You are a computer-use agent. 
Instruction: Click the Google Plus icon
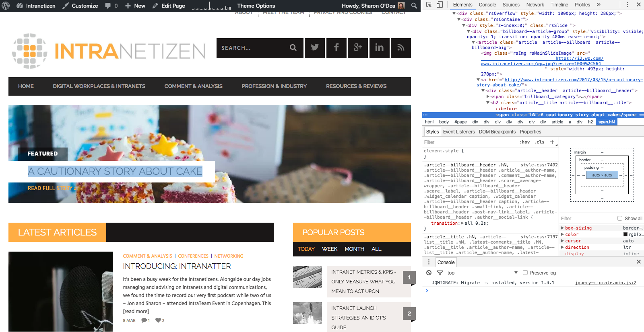358,48
